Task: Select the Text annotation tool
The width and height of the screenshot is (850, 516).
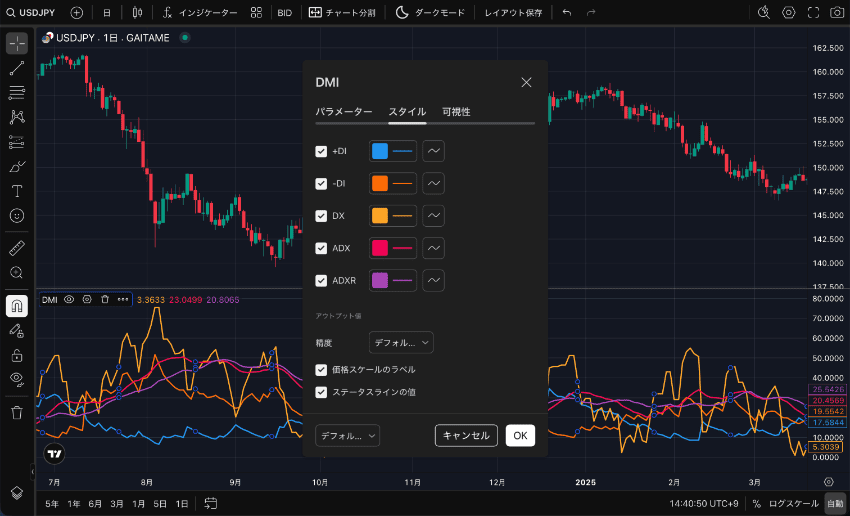Action: [x=17, y=191]
